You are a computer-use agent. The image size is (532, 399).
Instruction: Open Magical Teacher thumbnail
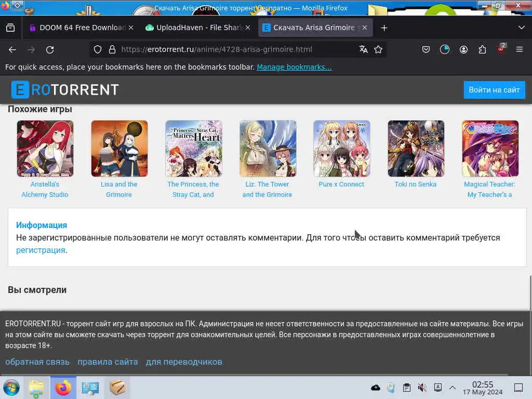pos(490,149)
